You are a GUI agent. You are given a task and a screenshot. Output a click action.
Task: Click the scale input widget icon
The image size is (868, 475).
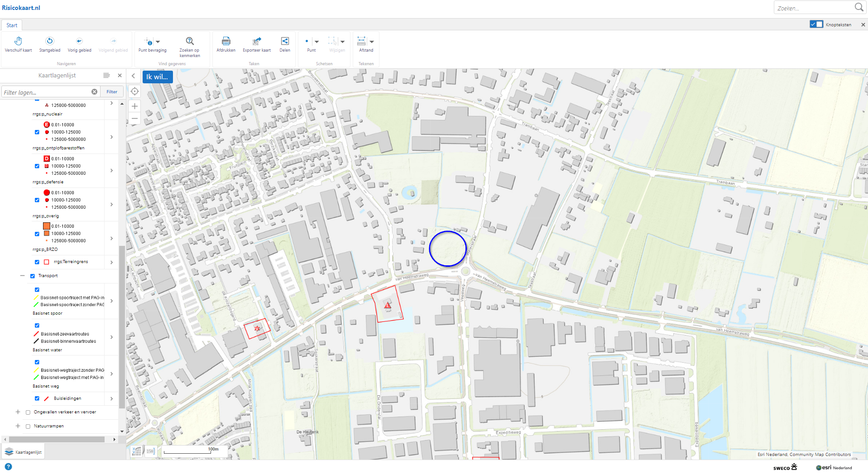[150, 451]
